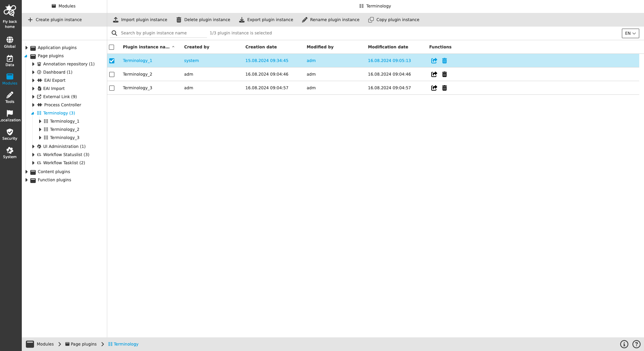The image size is (644, 351).
Task: Click the trash icon in the Terminology_3 row
Action: 445,88
